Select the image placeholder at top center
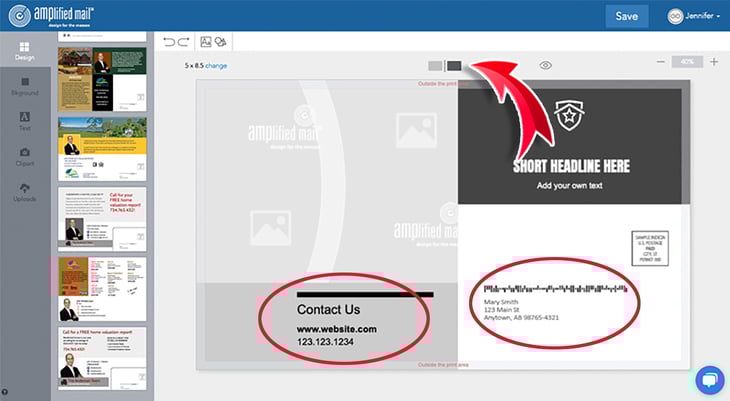 click(x=416, y=130)
